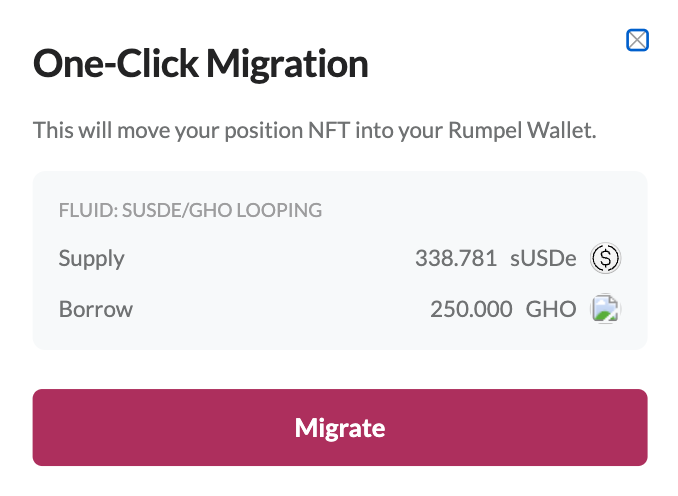The height and width of the screenshot is (496, 678).
Task: Click the GHO token image icon
Action: [605, 309]
